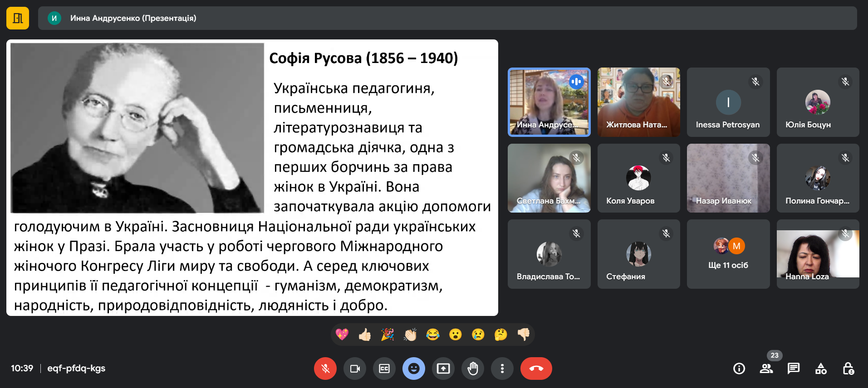Raise your hand in the meeting
The width and height of the screenshot is (868, 388).
[x=473, y=369]
